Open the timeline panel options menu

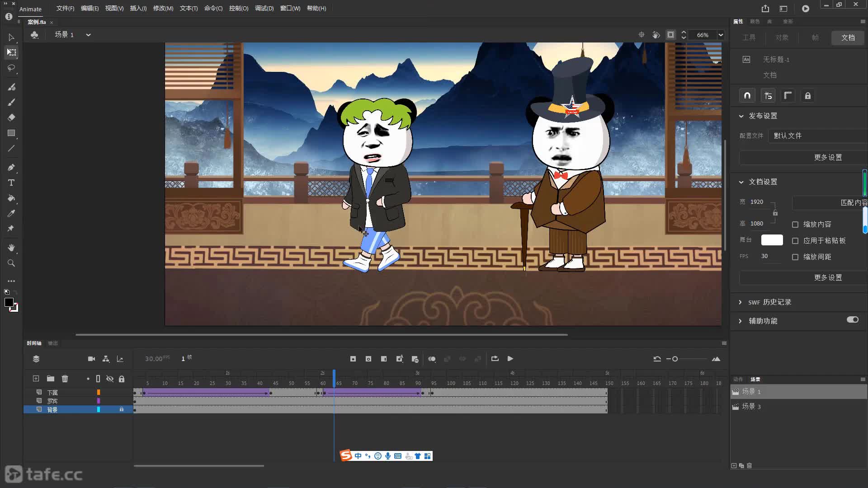(724, 343)
